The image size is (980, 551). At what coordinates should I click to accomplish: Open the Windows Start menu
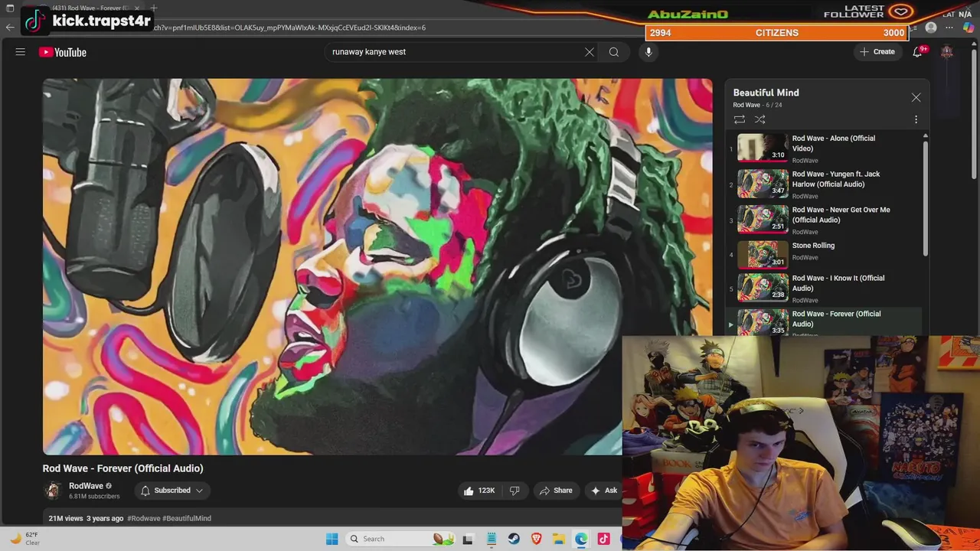(x=332, y=539)
